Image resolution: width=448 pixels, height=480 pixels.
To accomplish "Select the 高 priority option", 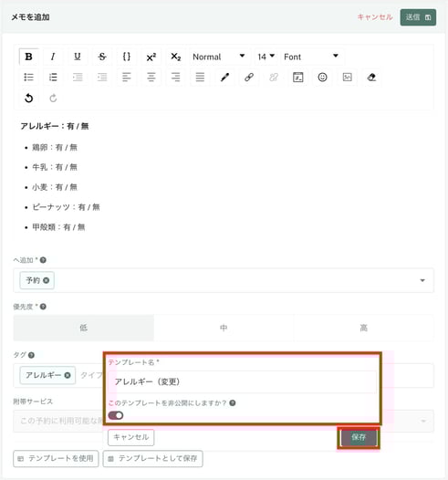I will coord(363,328).
